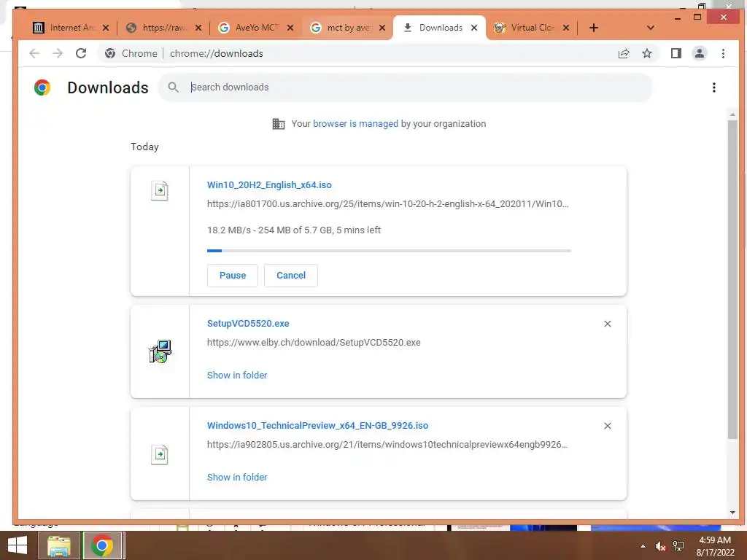Bookmark this tab with the star icon
This screenshot has width=747, height=560.
(x=646, y=53)
